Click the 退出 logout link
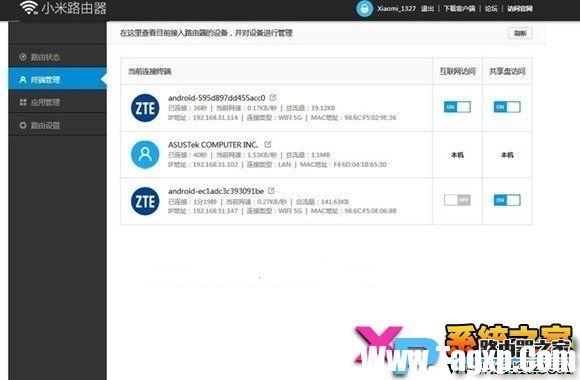The width and height of the screenshot is (580, 380). 427,9
